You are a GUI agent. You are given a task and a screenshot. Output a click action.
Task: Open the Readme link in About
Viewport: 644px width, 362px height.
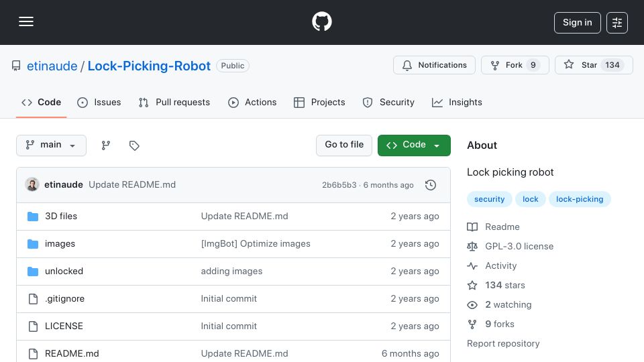coord(493,227)
